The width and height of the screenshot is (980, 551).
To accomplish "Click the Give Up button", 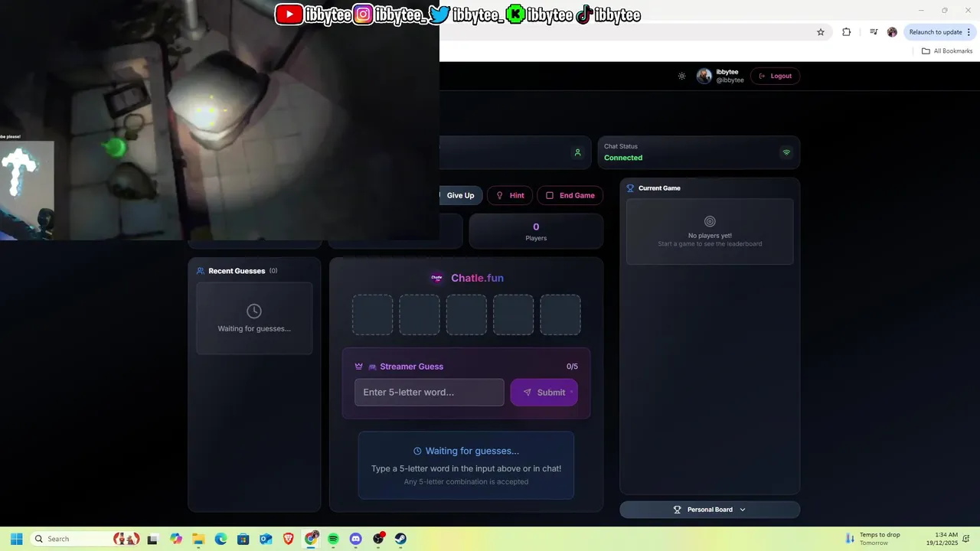I will coord(460,195).
